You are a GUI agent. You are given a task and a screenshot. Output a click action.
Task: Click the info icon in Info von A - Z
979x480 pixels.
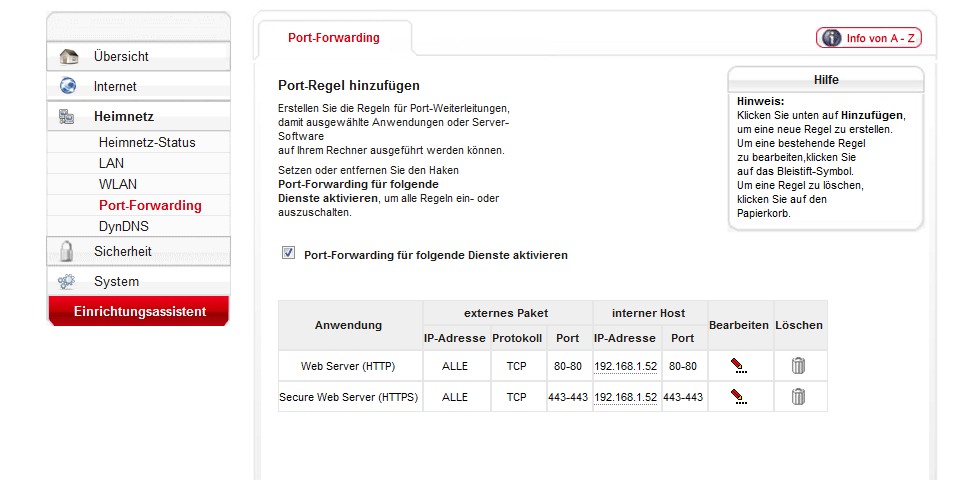tap(830, 38)
